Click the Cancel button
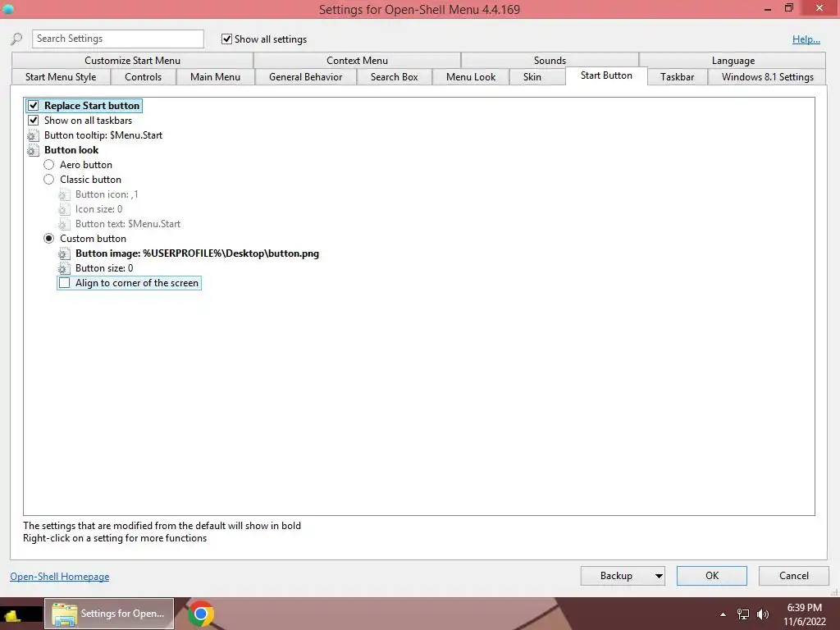Viewport: 840px width, 630px height. click(794, 576)
